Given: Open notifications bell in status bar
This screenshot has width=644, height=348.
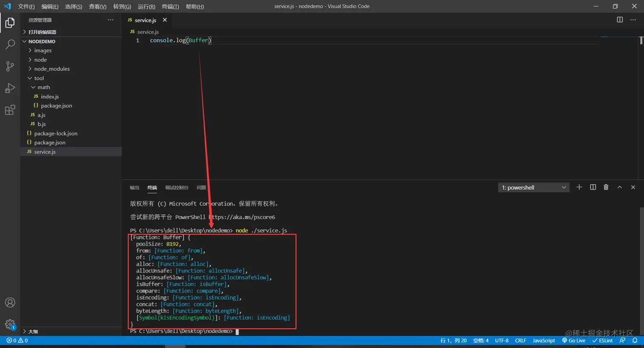Looking at the screenshot, I should click(x=635, y=341).
